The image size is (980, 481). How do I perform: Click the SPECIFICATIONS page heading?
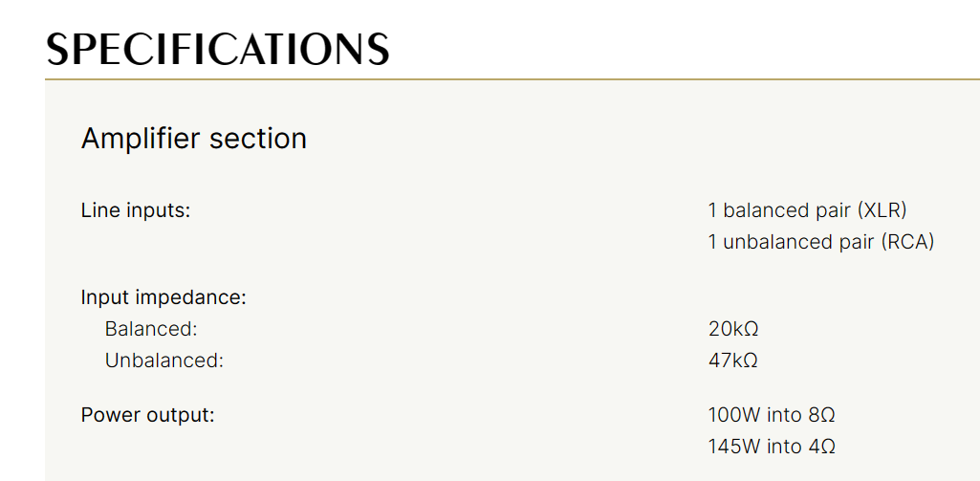point(218,49)
